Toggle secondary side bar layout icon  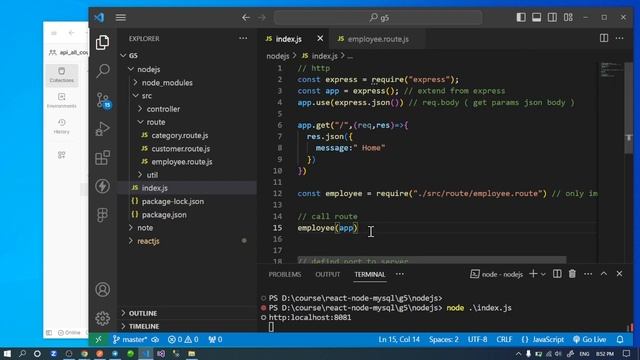coord(552,17)
